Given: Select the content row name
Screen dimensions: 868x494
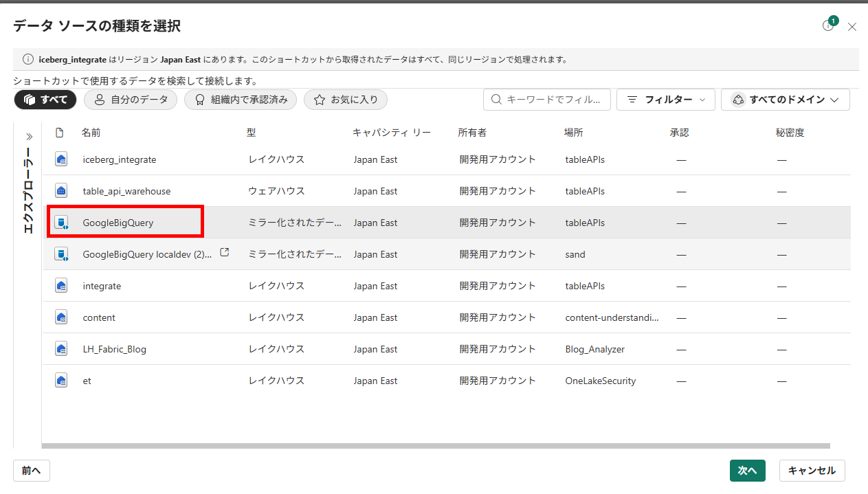Looking at the screenshot, I should 99,317.
